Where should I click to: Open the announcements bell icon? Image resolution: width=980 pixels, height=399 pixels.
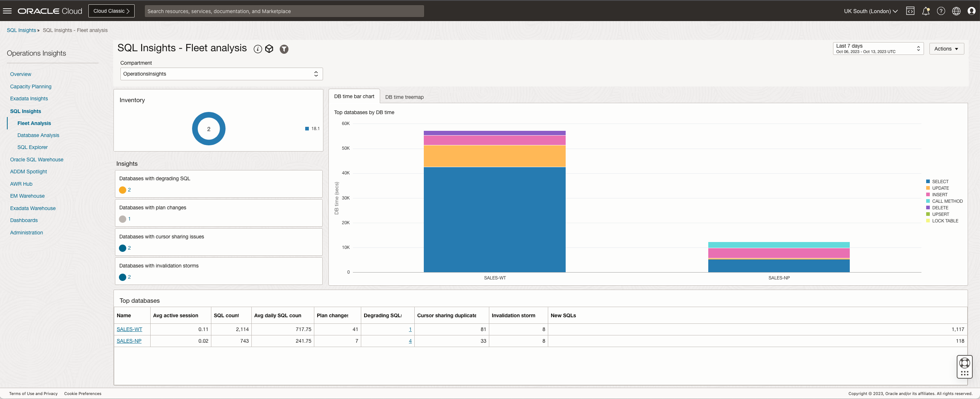[x=925, y=11]
